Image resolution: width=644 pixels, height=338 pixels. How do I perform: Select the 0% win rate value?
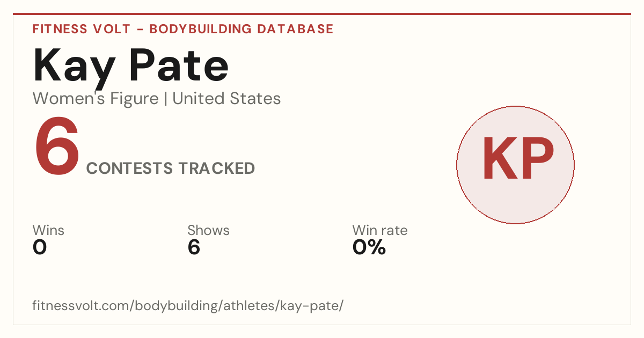369,247
